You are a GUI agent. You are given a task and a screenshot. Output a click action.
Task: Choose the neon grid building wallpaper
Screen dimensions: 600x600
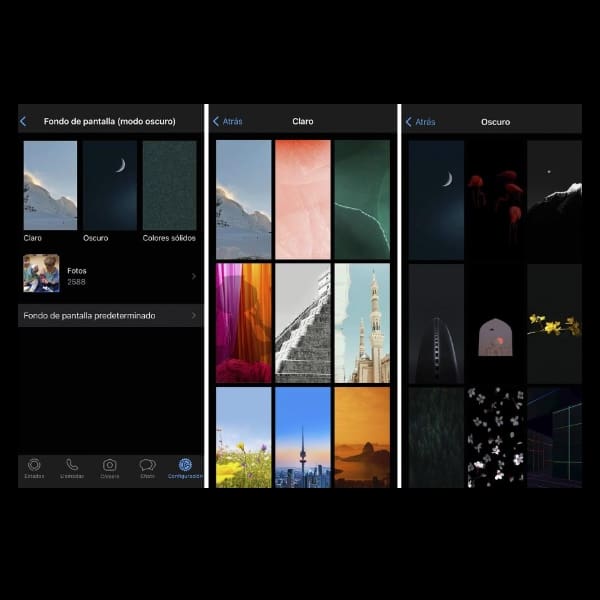coord(554,438)
